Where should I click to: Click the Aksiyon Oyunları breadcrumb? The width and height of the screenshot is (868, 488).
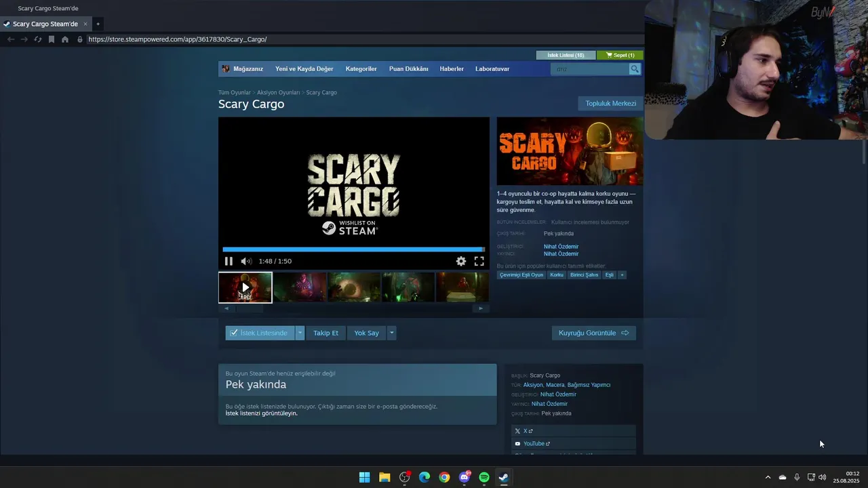(x=278, y=92)
